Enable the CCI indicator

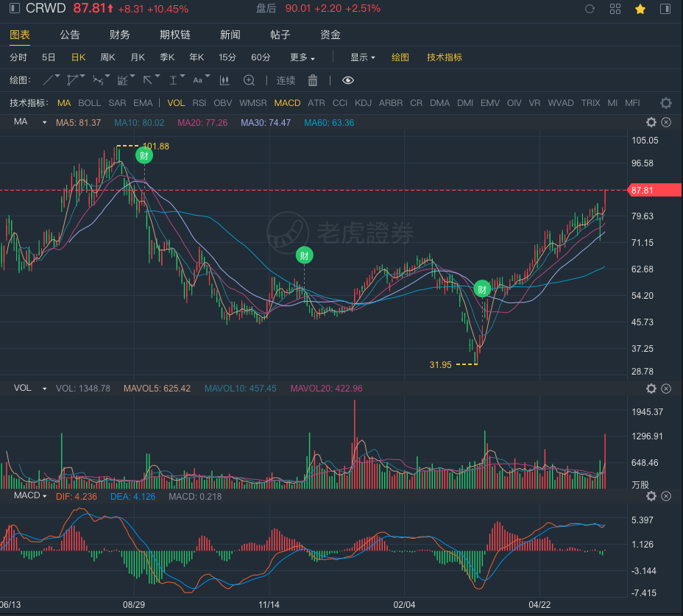click(340, 103)
